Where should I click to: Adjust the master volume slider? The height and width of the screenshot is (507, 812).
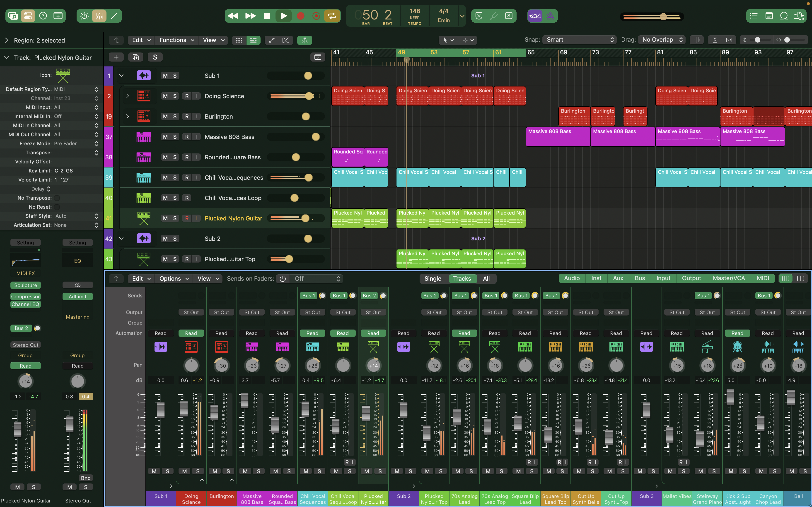pyautogui.click(x=663, y=17)
